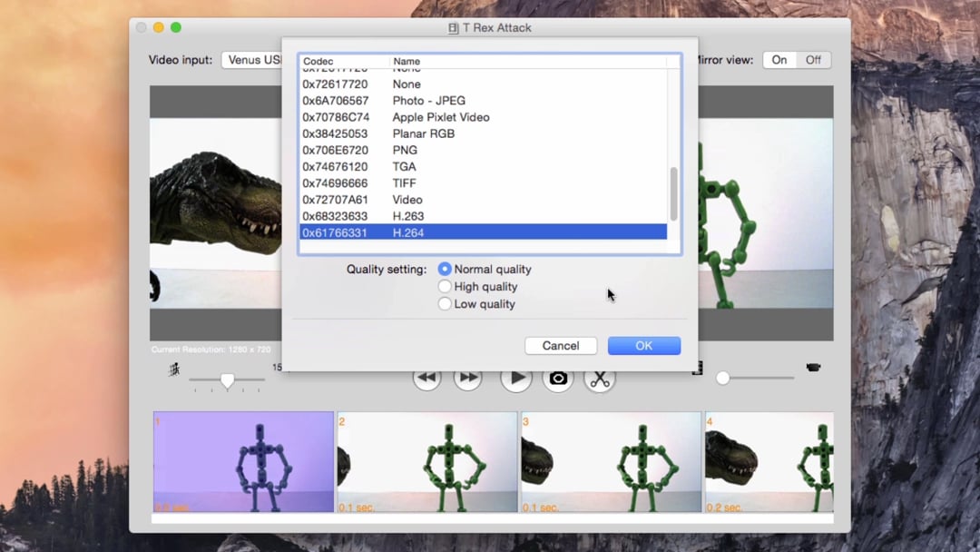This screenshot has height=552, width=980.
Task: Click the rewind playback button
Action: coord(426,379)
